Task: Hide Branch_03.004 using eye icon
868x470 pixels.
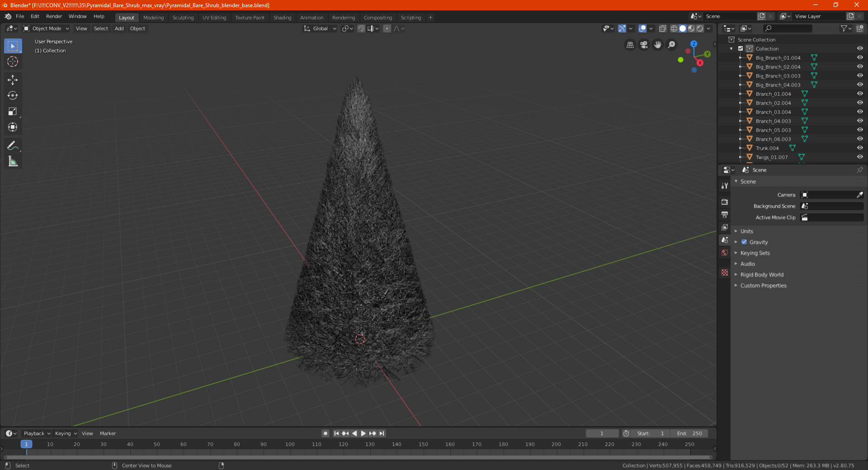Action: click(860, 112)
